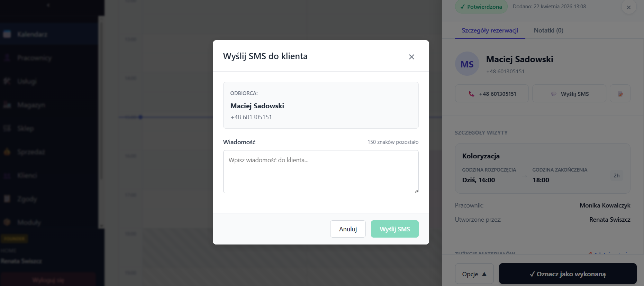Mark visit done with Oznacz jako wykonaną
This screenshot has height=286, width=644.
tap(568, 274)
